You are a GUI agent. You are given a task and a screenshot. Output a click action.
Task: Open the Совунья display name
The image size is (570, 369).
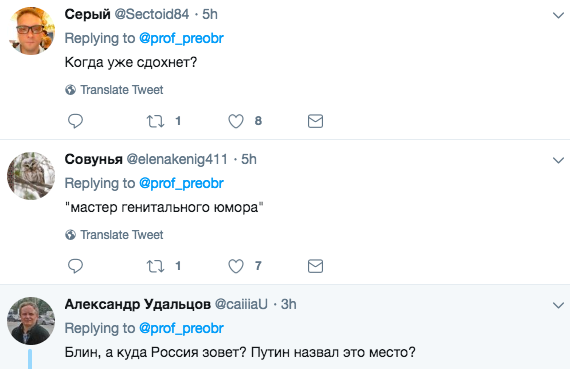click(x=93, y=159)
